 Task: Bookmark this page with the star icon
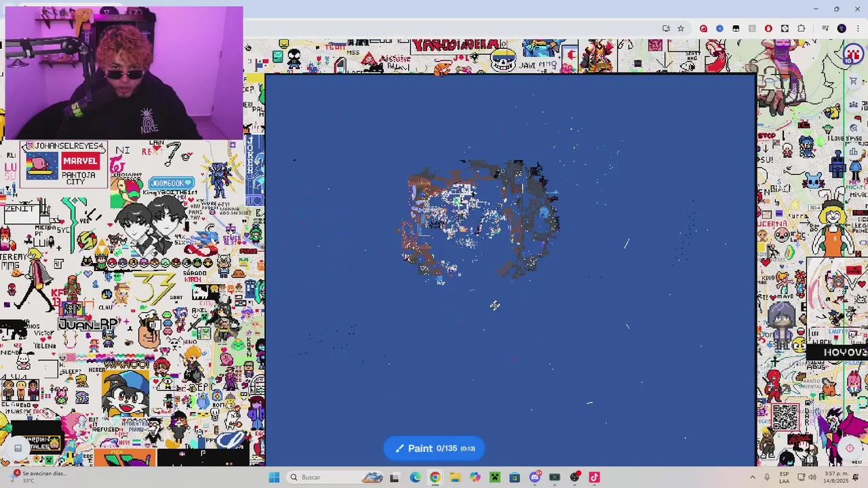tap(681, 28)
